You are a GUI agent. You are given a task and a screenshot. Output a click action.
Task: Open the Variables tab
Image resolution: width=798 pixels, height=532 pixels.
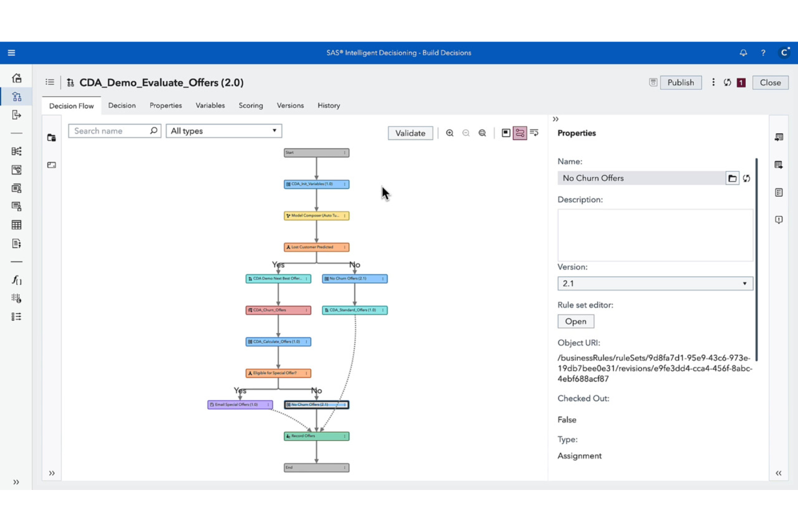pos(210,106)
